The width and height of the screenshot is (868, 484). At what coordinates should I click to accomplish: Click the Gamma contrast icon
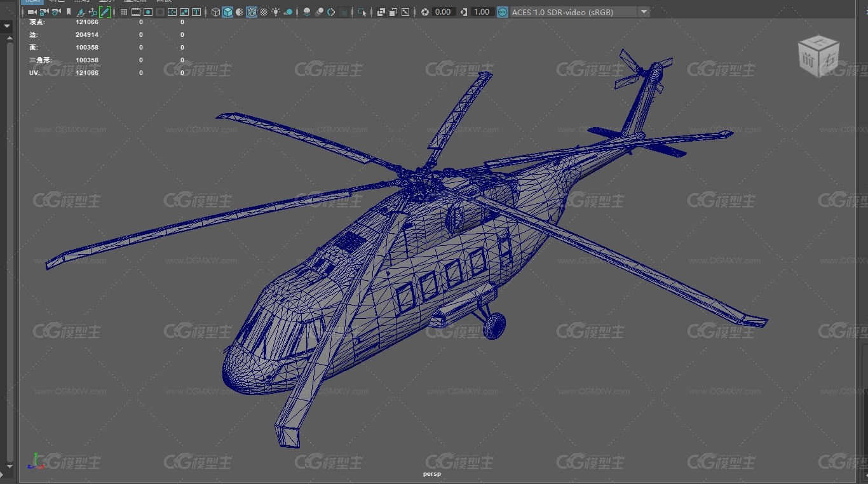pos(464,12)
